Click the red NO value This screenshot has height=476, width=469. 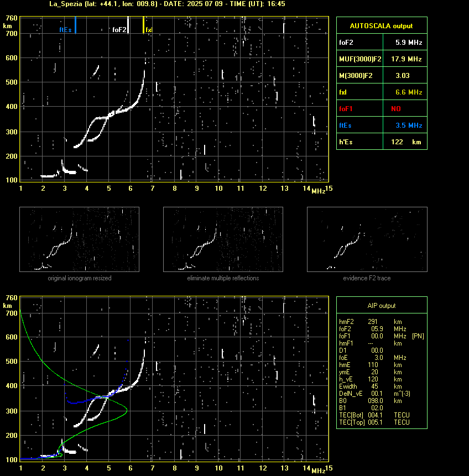396,109
